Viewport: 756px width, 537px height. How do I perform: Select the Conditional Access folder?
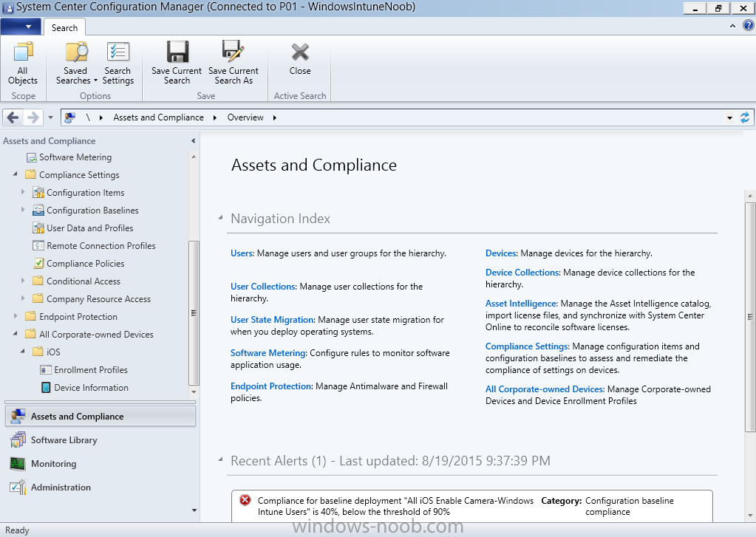(76, 281)
